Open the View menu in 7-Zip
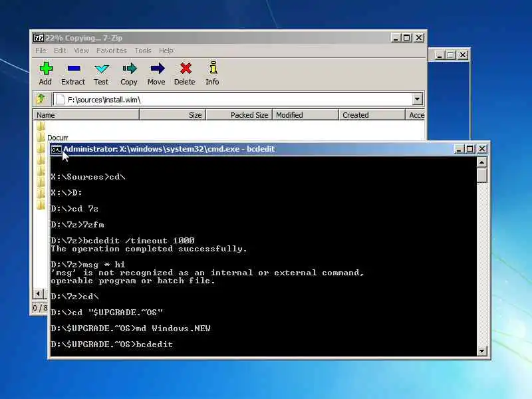The height and width of the screenshot is (399, 532). point(81,51)
